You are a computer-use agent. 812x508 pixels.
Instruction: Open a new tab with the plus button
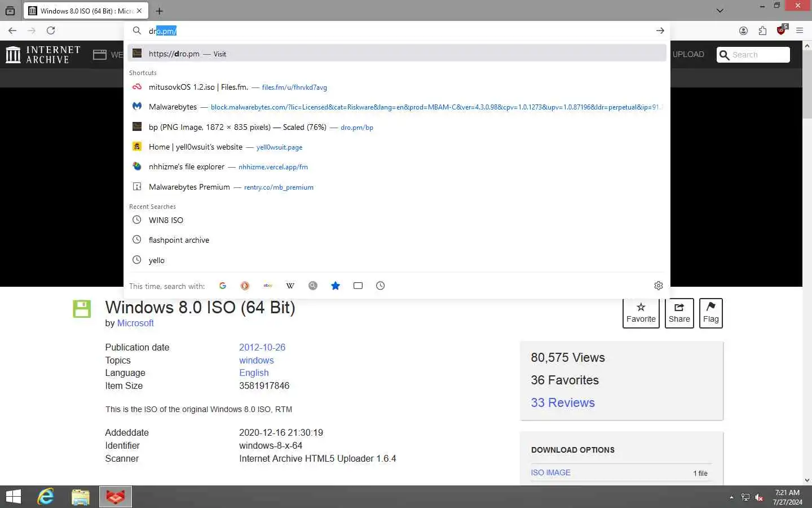click(x=160, y=11)
